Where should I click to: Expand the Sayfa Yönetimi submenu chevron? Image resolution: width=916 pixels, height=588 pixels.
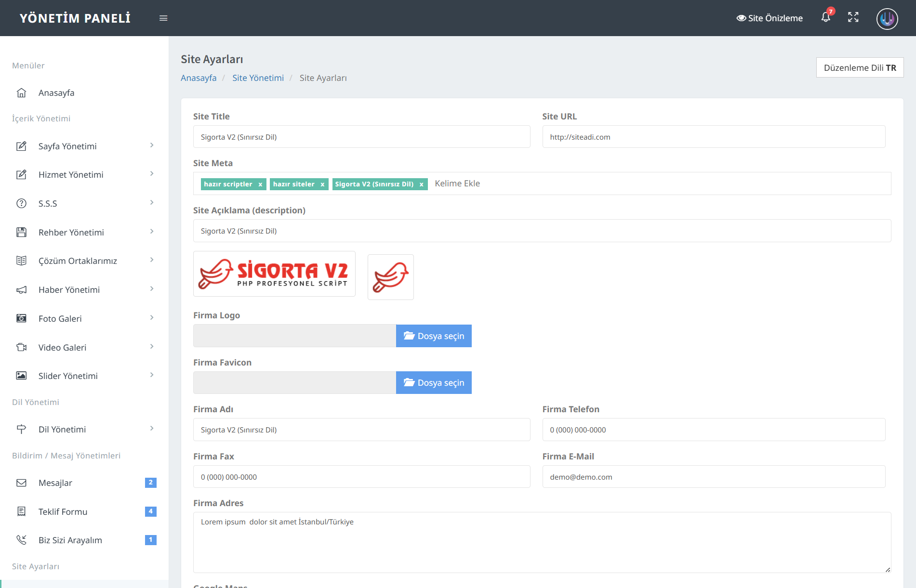pyautogui.click(x=152, y=145)
